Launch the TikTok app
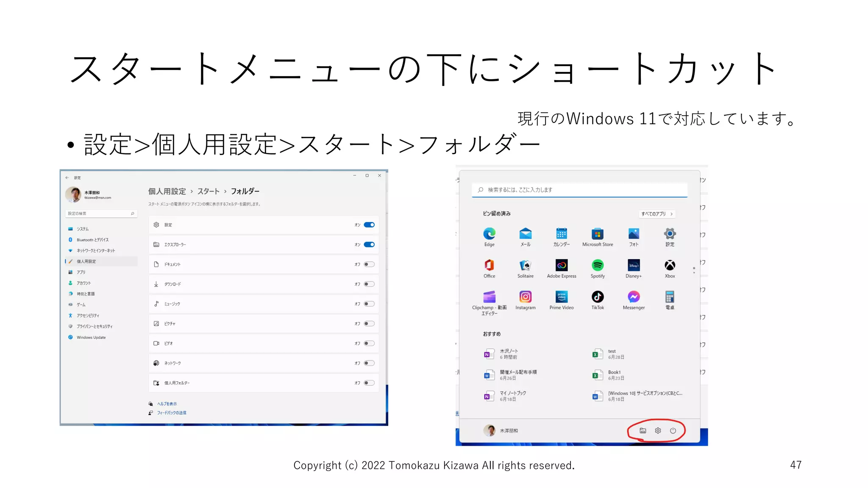The image size is (868, 488). 598,300
